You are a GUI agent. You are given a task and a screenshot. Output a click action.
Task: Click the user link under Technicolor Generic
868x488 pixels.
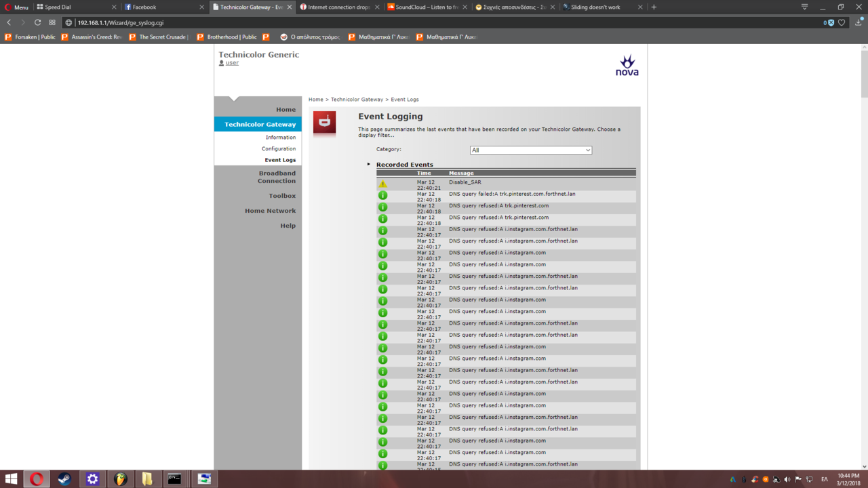tap(232, 63)
